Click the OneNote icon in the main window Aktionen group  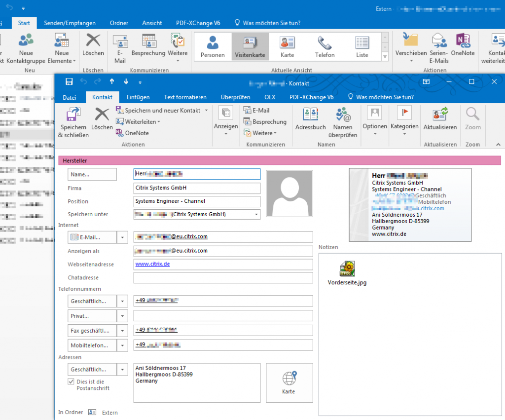pos(463,44)
